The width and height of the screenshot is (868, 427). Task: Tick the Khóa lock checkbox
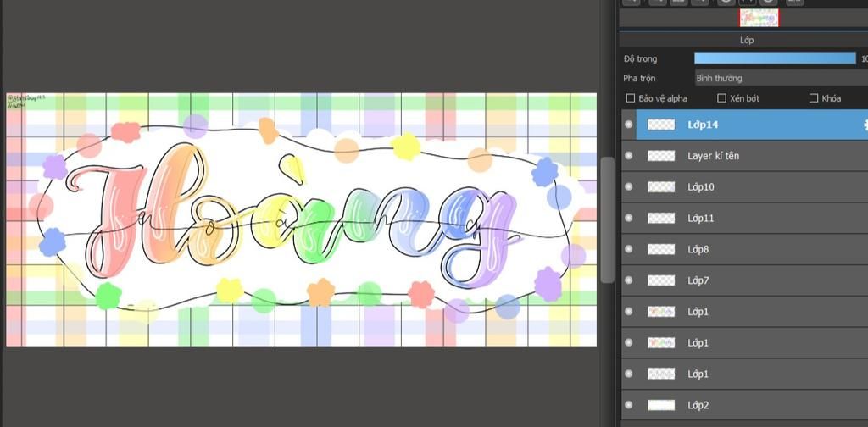coord(813,98)
